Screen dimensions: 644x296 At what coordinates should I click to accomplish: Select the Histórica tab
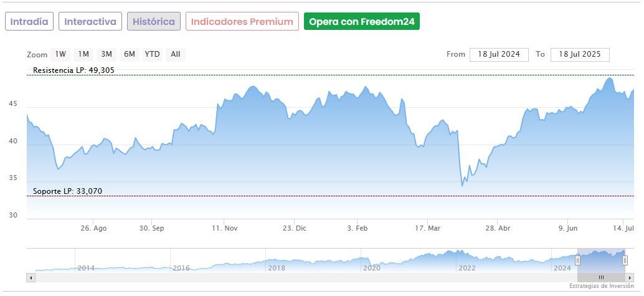pyautogui.click(x=154, y=22)
